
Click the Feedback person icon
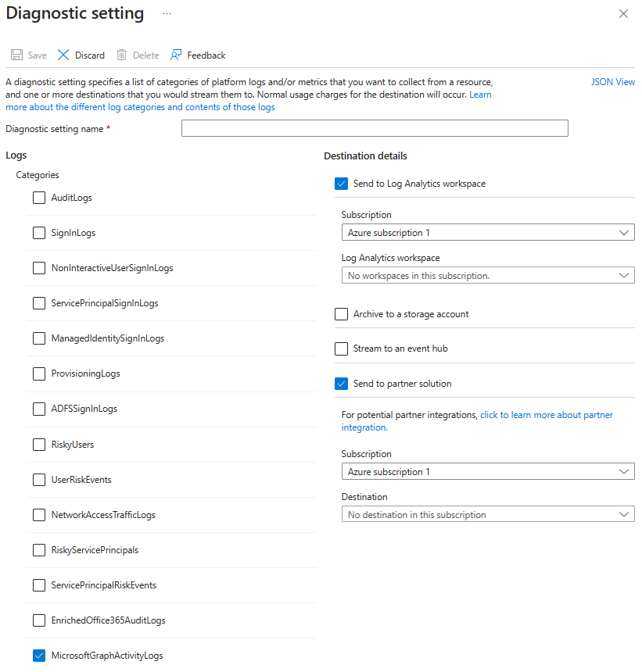pyautogui.click(x=176, y=55)
